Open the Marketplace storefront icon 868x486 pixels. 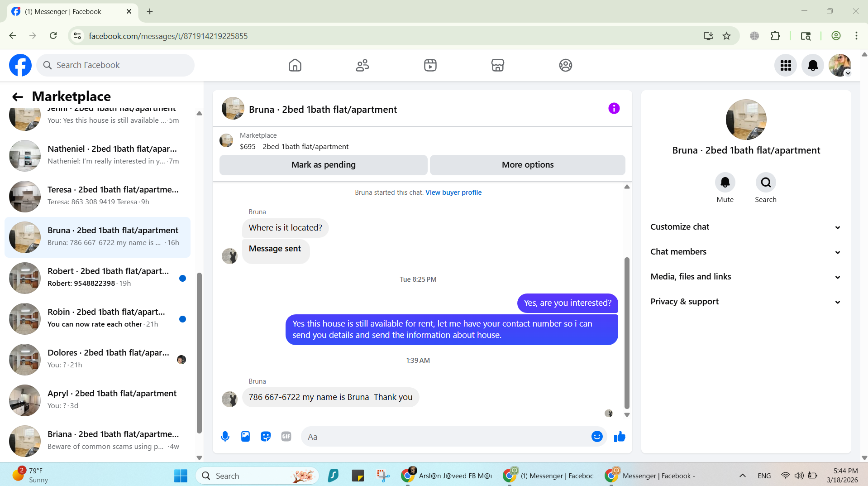pyautogui.click(x=498, y=65)
